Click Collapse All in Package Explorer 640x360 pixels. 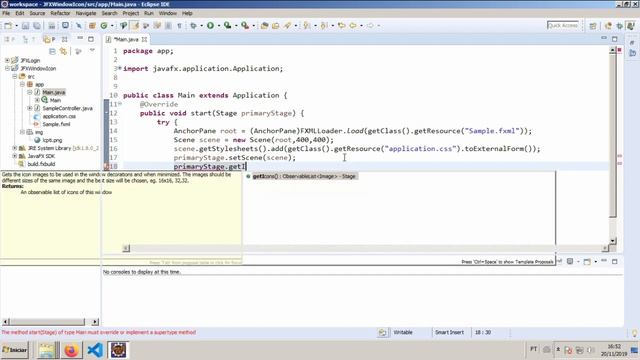52,51
